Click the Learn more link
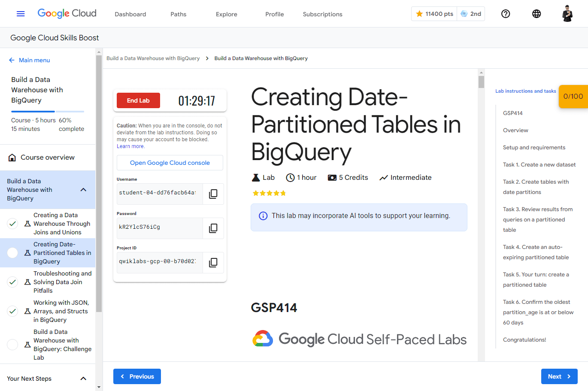588x391 pixels. point(130,146)
